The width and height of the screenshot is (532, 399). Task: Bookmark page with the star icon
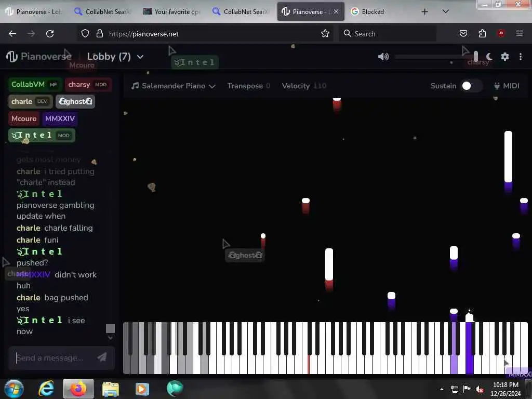point(325,34)
